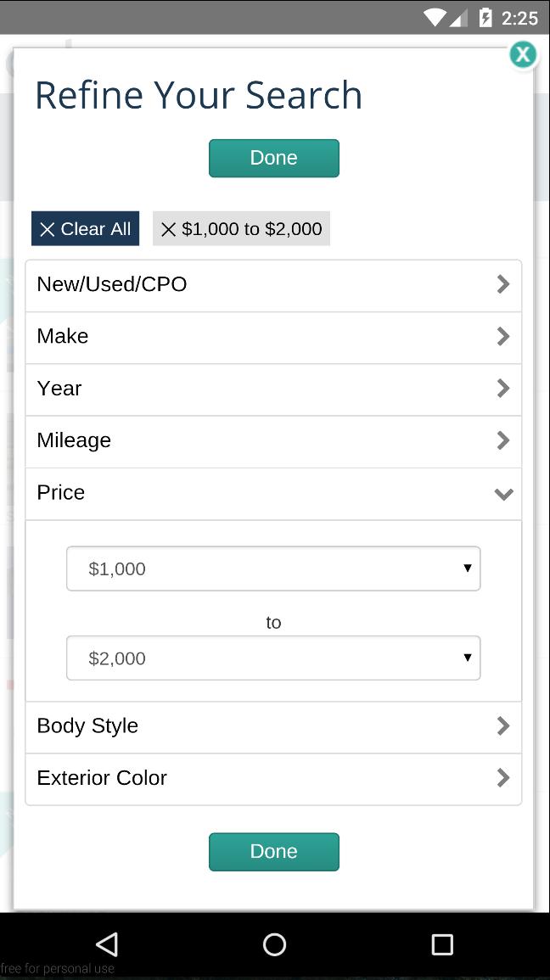Screen dimensions: 550x980
Task: Tap the battery indicator in the status bar
Action: tap(485, 17)
